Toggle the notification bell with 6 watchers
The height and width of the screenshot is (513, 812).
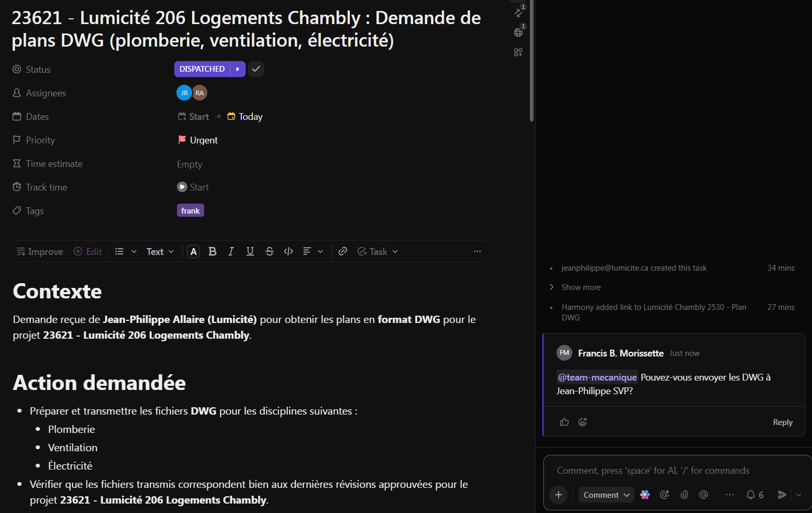point(754,495)
